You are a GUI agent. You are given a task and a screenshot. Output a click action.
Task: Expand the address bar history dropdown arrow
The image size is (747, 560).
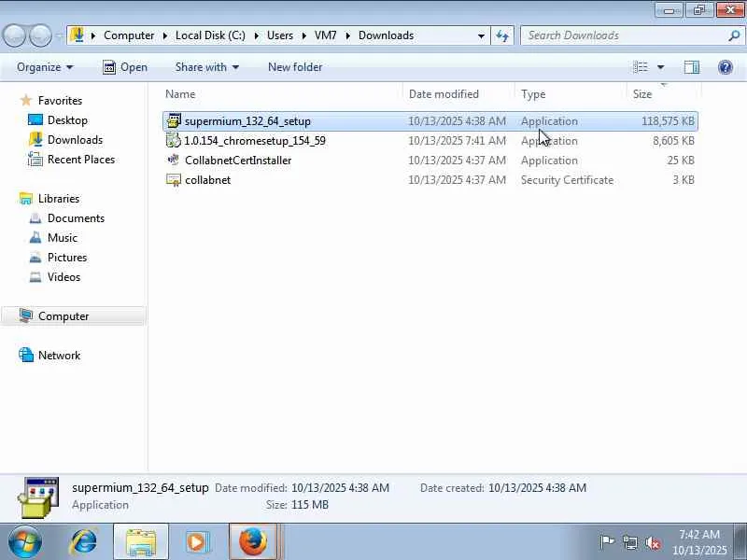pyautogui.click(x=481, y=35)
